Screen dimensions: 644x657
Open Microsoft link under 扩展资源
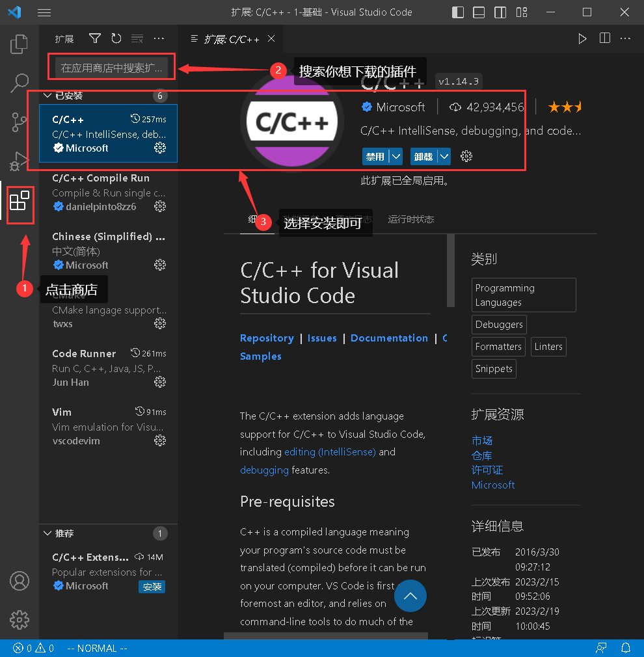[x=493, y=485]
